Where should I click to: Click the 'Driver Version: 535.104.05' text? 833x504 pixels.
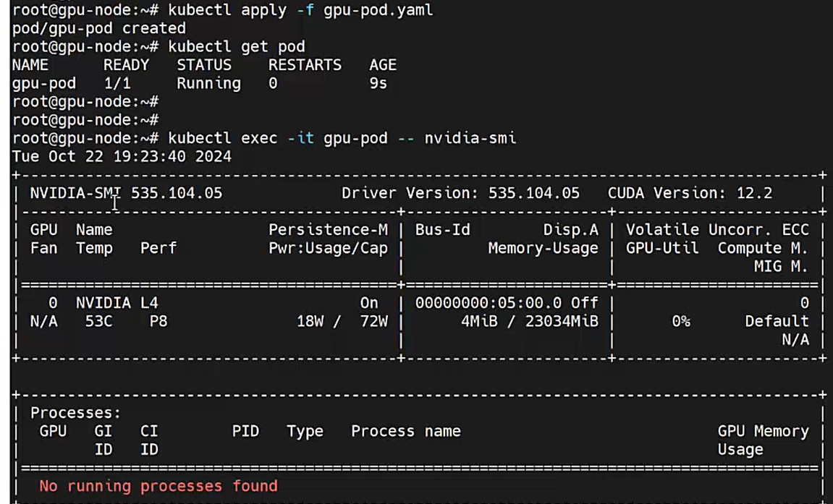(x=460, y=193)
